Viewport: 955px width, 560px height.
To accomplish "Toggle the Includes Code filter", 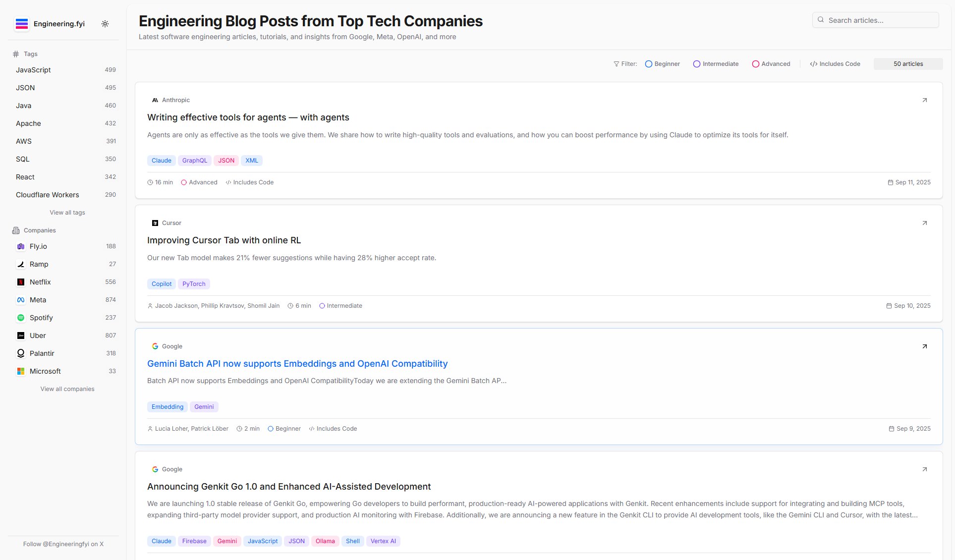I will pyautogui.click(x=835, y=64).
